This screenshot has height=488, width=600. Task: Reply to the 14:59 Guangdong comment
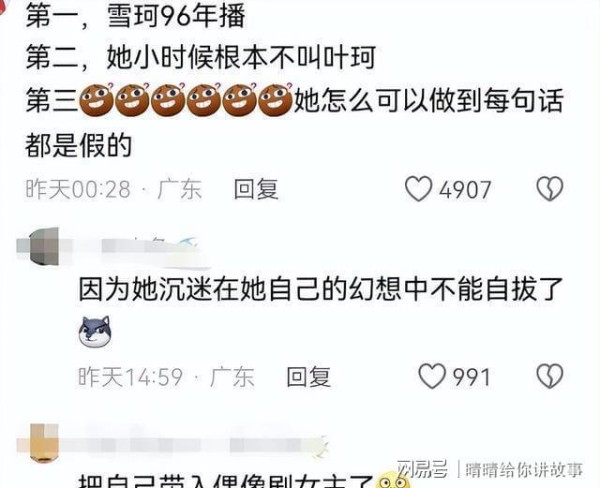[x=309, y=377]
